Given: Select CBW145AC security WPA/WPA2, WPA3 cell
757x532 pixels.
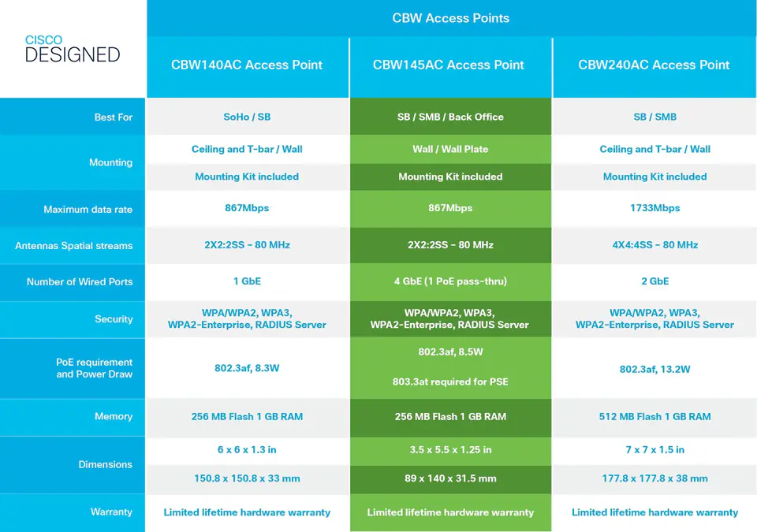Looking at the screenshot, I should pos(449,318).
